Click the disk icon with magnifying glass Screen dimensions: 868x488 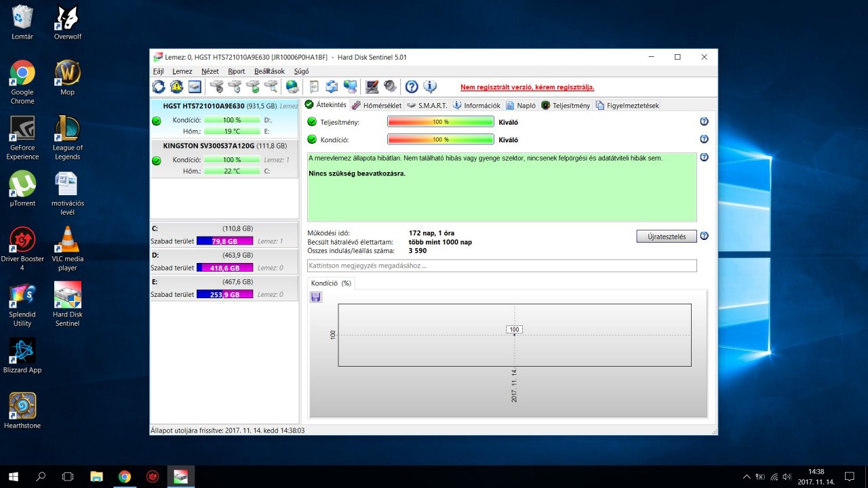click(271, 86)
